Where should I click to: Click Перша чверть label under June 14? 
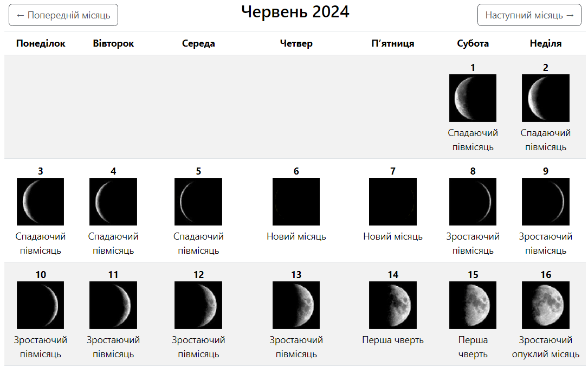392,340
